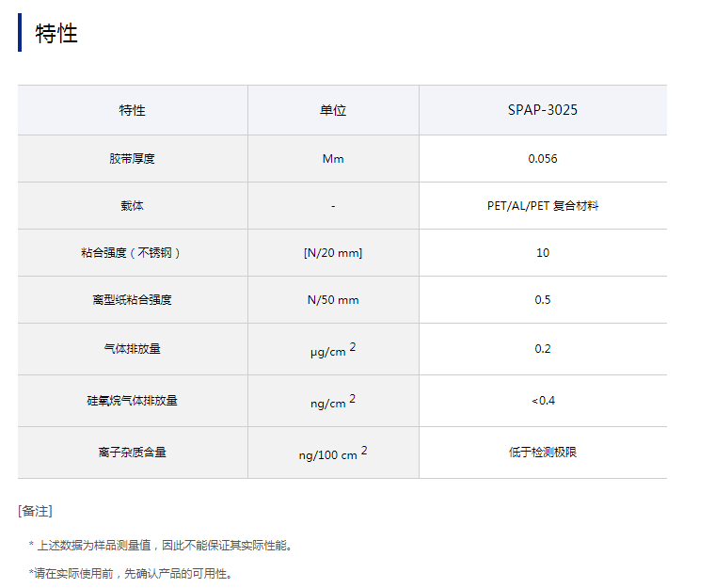
Task: Click the 硅氧烷气体排放量 row label
Action: tap(132, 401)
